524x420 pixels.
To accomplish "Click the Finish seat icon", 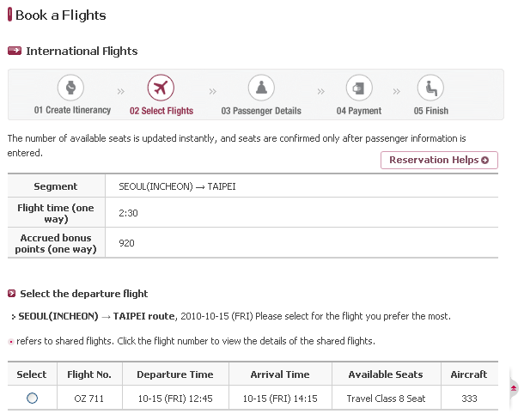I will point(430,88).
